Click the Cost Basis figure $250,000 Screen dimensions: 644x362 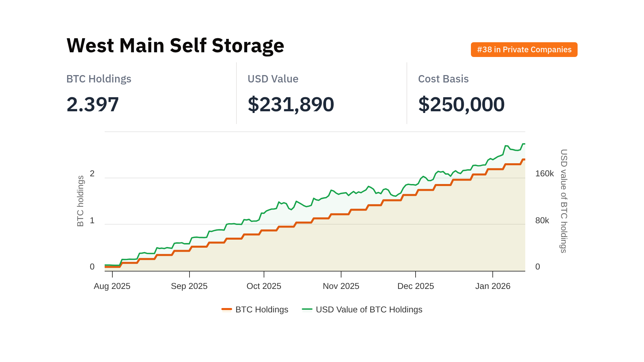461,104
